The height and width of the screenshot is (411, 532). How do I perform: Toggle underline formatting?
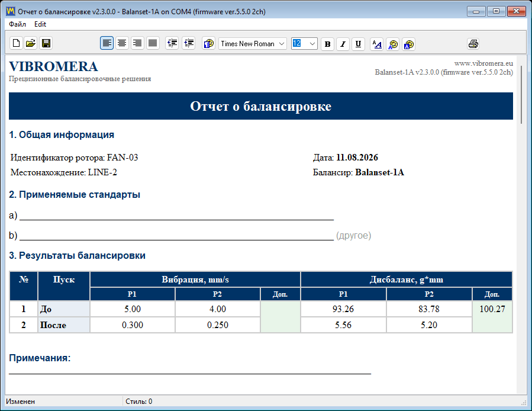pyautogui.click(x=358, y=44)
